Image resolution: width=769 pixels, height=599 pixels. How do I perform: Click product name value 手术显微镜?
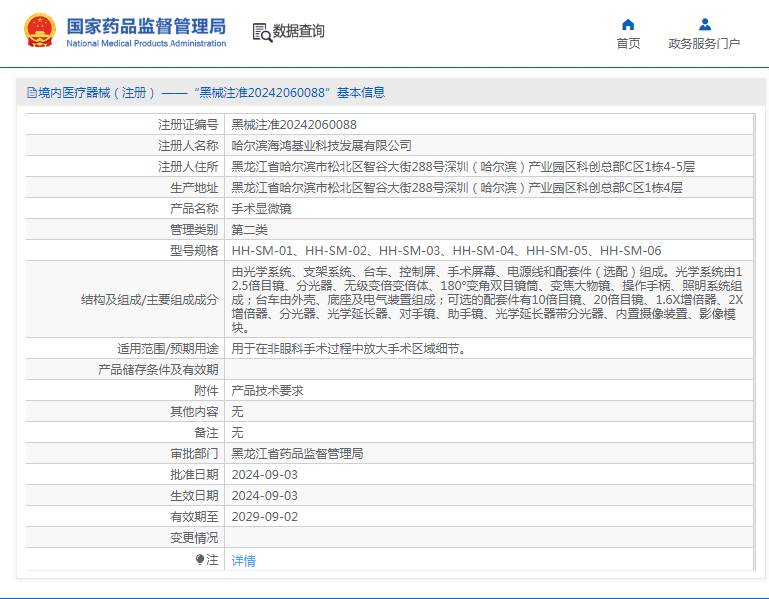[261, 209]
